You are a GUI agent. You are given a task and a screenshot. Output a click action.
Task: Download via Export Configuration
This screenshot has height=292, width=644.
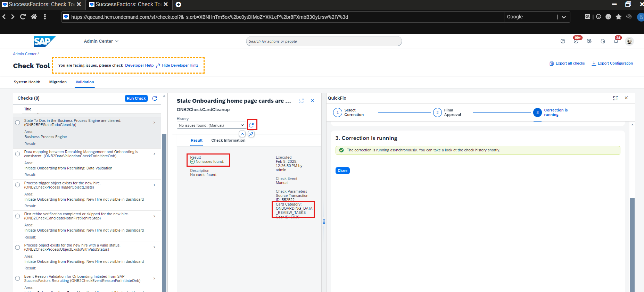point(612,63)
